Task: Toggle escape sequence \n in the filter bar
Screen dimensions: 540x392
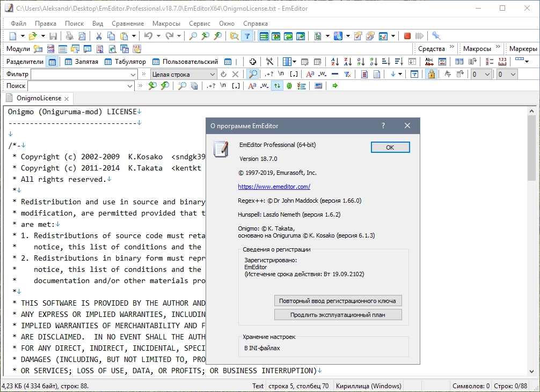Action: (x=281, y=74)
